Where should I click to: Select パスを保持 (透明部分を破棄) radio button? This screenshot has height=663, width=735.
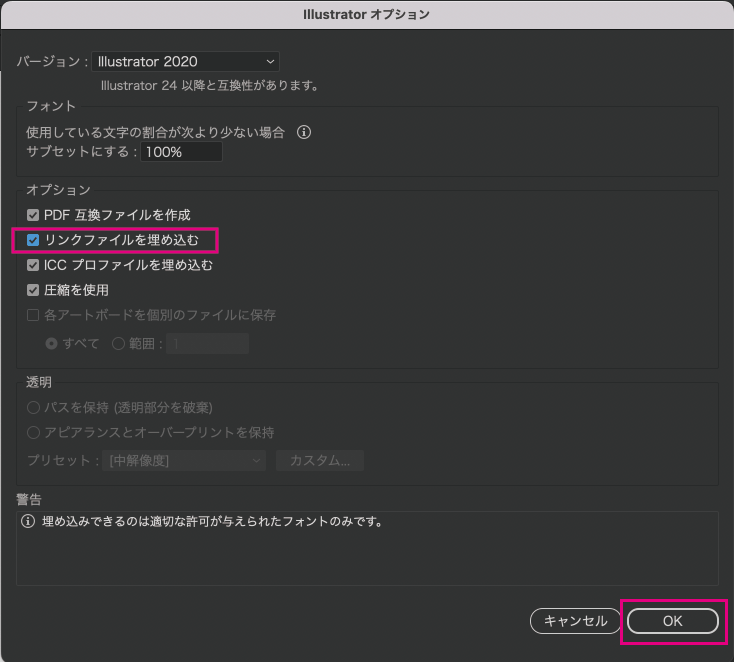(x=33, y=407)
